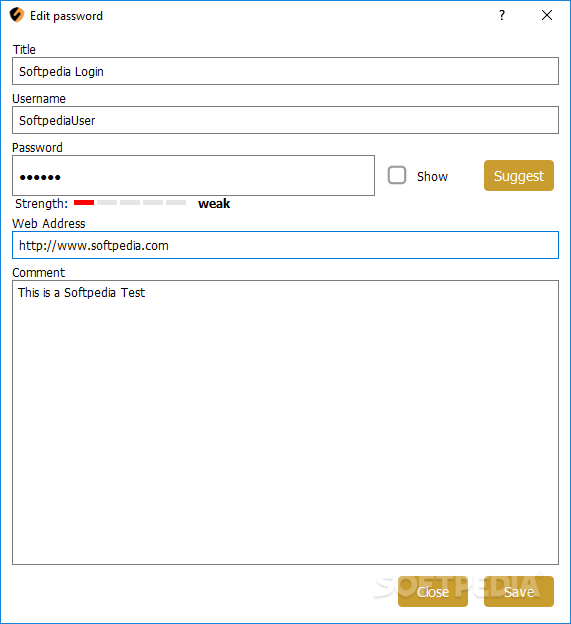Click the red password strength meter bar
571x624 pixels.
[84, 203]
